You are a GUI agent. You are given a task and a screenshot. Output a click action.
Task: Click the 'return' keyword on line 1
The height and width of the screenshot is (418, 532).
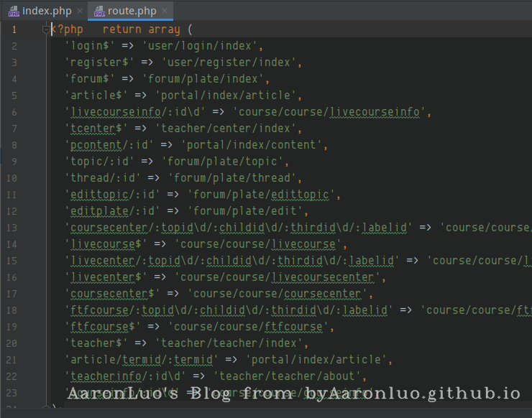[x=121, y=29]
